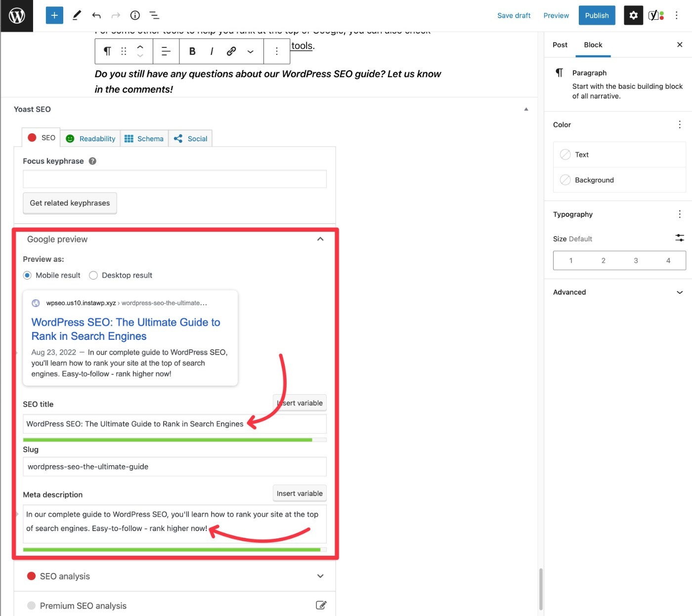Click the blue add block plus button
Viewport: 692px width, 616px height.
pyautogui.click(x=54, y=15)
